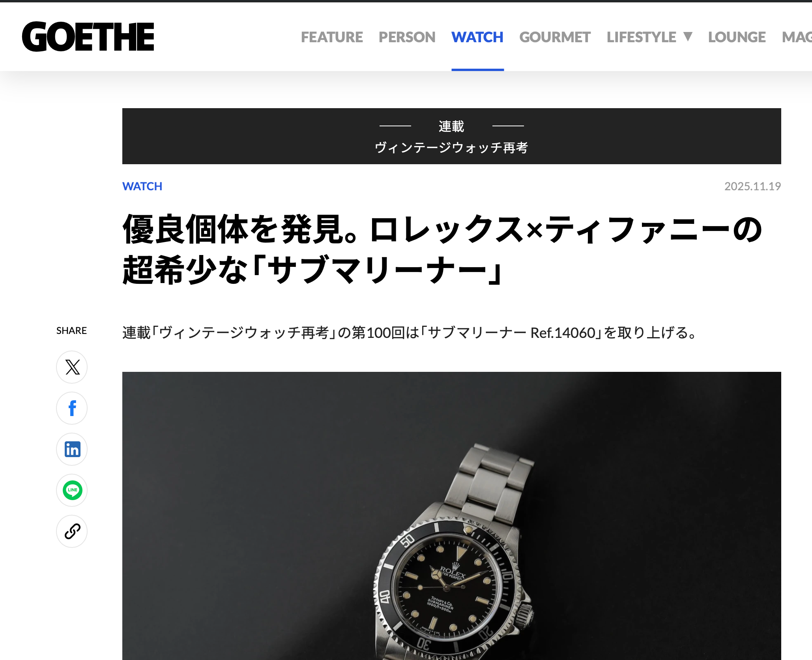Click the 2025.11.19 publication date
Image resolution: width=812 pixels, height=660 pixels.
click(752, 186)
